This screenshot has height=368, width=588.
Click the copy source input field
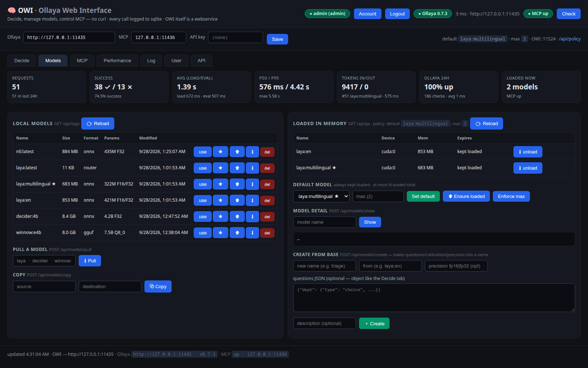click(x=44, y=286)
